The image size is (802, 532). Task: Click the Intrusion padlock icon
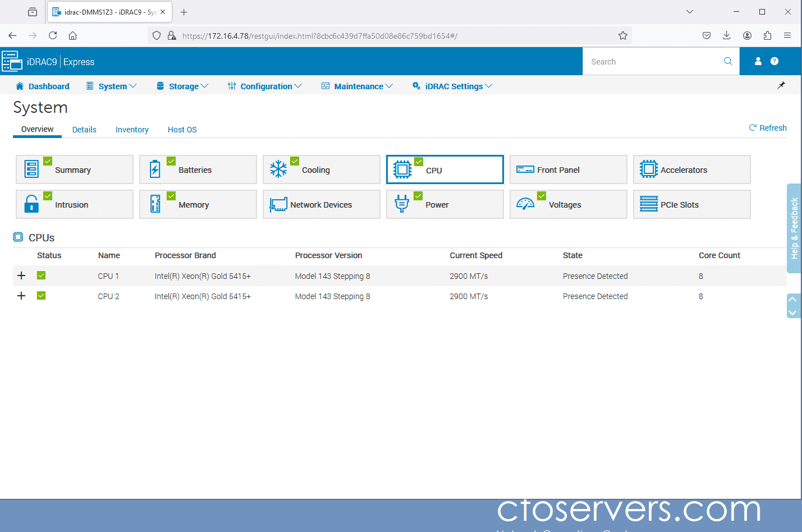(x=31, y=204)
